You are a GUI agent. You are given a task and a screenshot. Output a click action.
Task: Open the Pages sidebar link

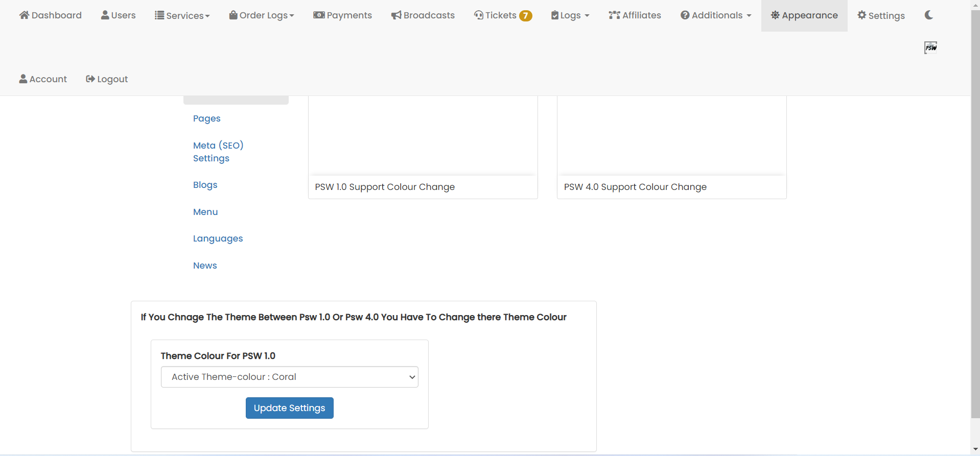207,118
